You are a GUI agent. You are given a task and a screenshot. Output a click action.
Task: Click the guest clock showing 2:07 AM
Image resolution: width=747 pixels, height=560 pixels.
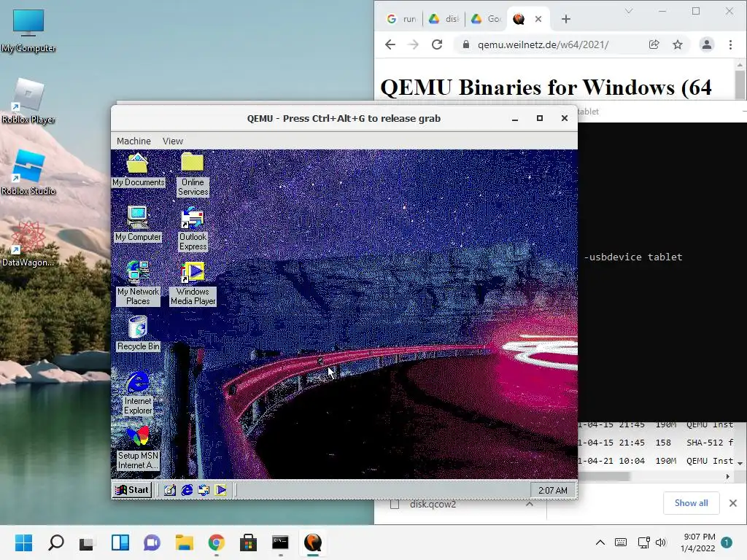point(553,490)
